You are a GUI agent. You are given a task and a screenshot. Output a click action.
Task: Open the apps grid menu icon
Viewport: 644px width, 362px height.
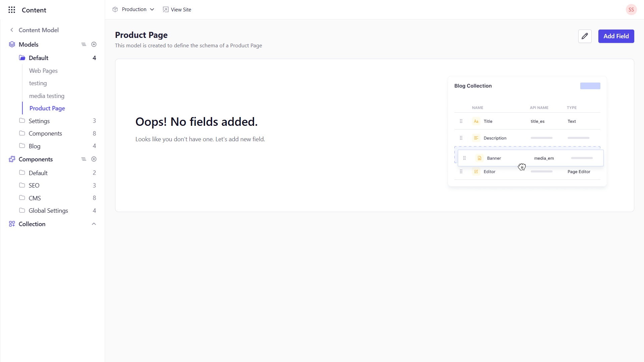12,10
